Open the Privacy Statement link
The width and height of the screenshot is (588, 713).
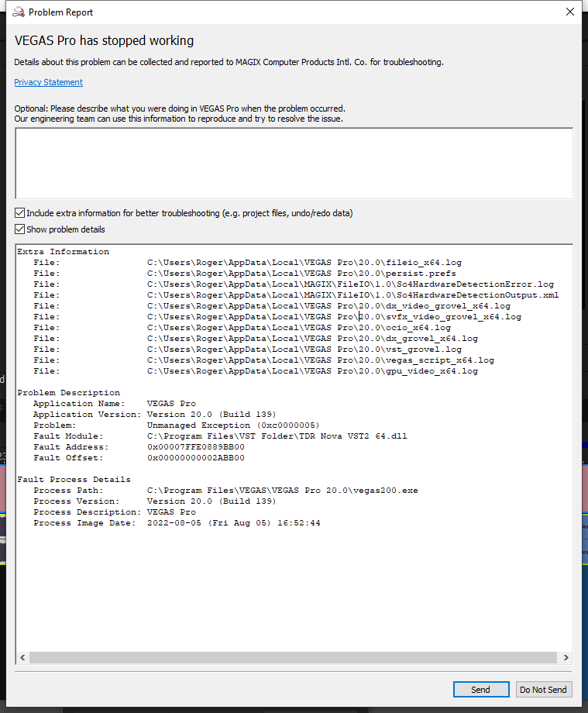(x=48, y=82)
